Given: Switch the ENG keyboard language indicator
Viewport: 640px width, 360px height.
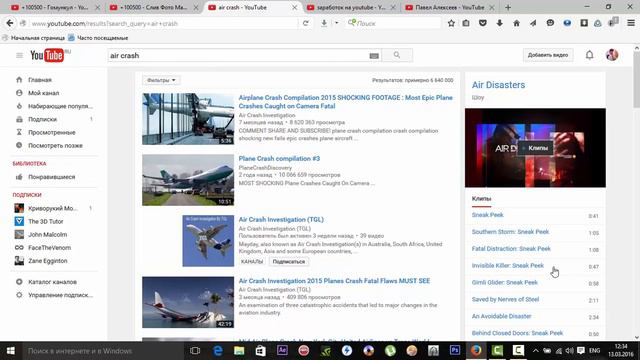Looking at the screenshot, I should coord(594,351).
